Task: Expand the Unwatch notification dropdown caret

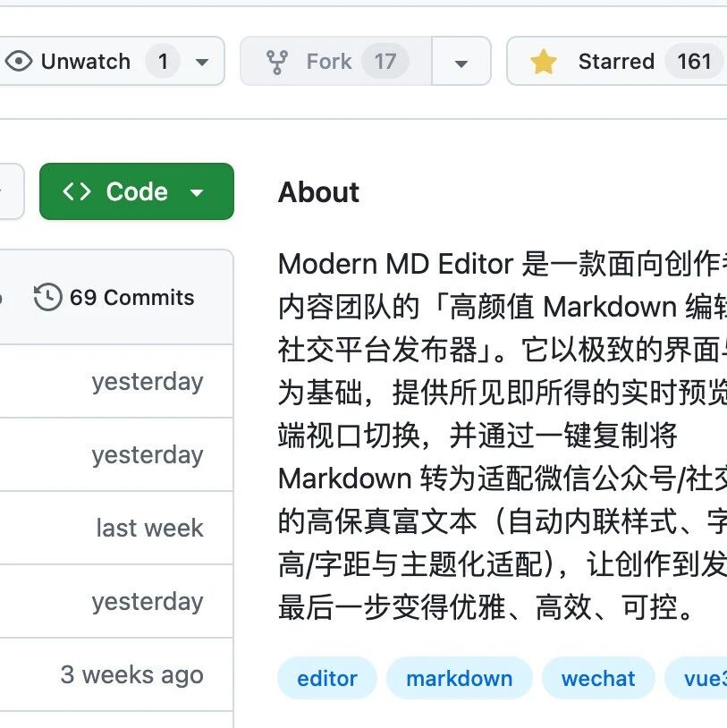Action: (200, 61)
